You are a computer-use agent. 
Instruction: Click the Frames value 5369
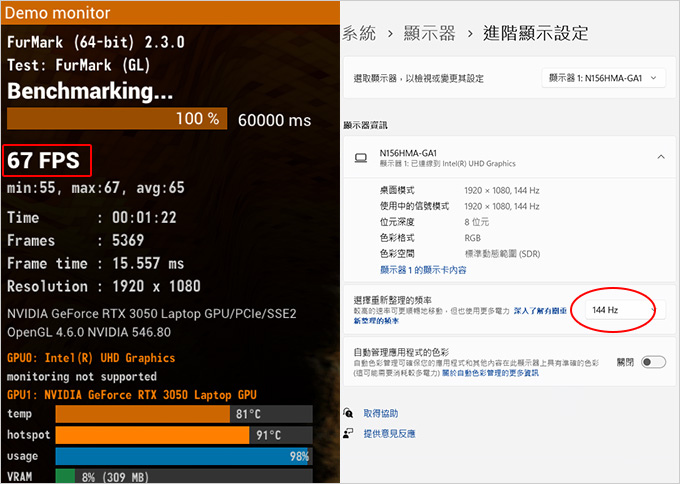(x=128, y=240)
